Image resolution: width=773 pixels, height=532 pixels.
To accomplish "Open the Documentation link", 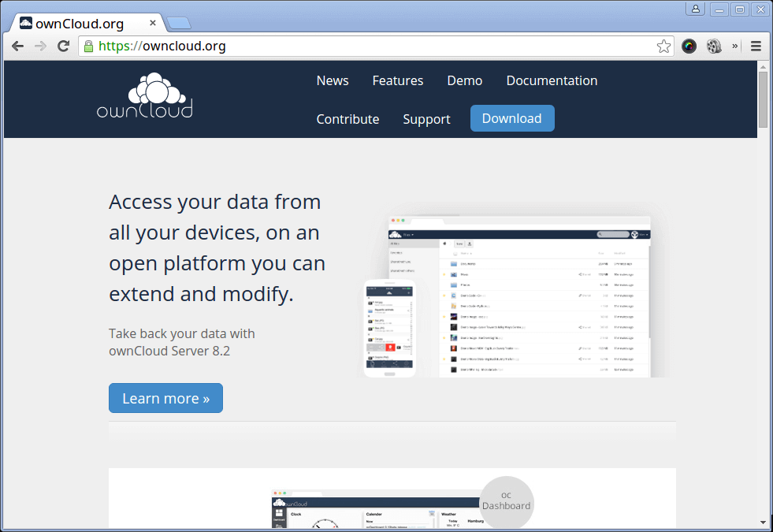I will point(552,80).
